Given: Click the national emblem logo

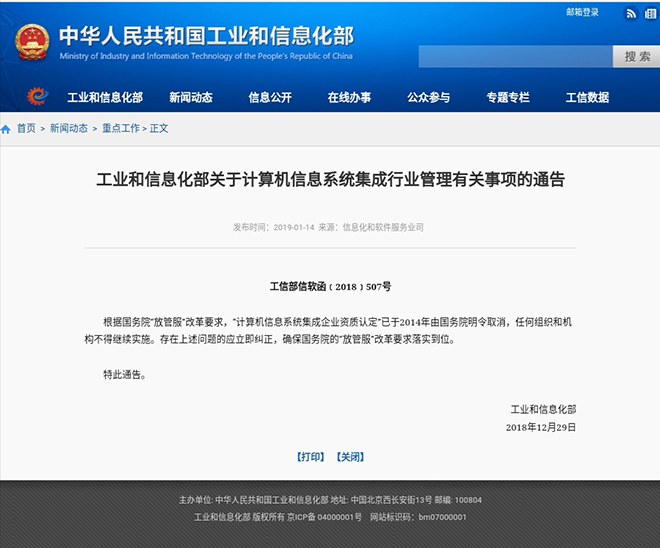Looking at the screenshot, I should (32, 42).
